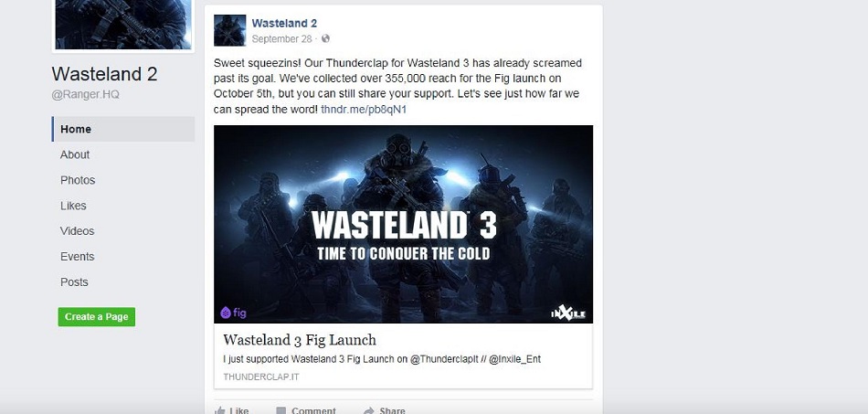This screenshot has width=868, height=414.
Task: Open the About section
Action: click(x=75, y=154)
